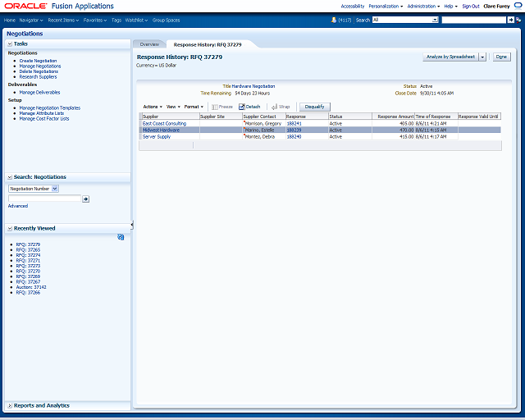
Task: Click the Freeze column icon
Action: pos(215,107)
